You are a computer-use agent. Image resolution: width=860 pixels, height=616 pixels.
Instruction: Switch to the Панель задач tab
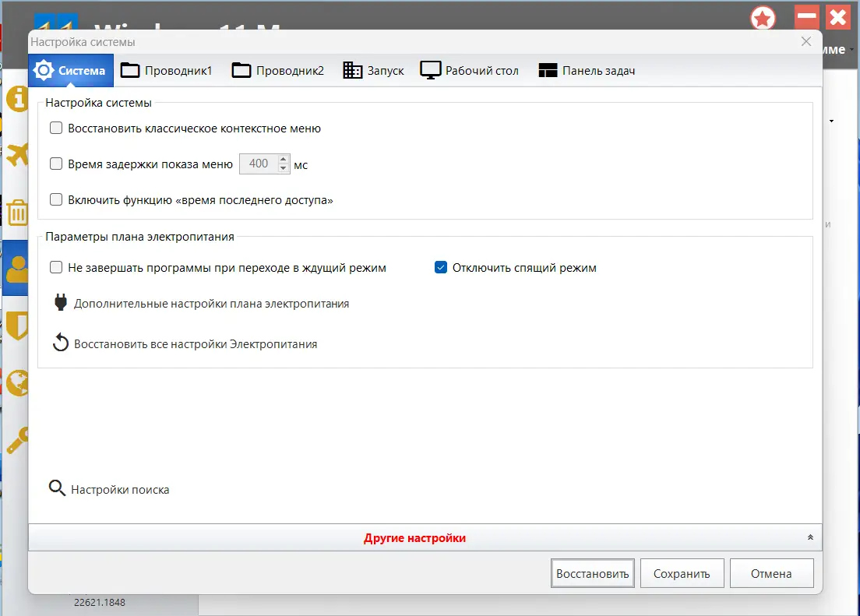coord(587,70)
